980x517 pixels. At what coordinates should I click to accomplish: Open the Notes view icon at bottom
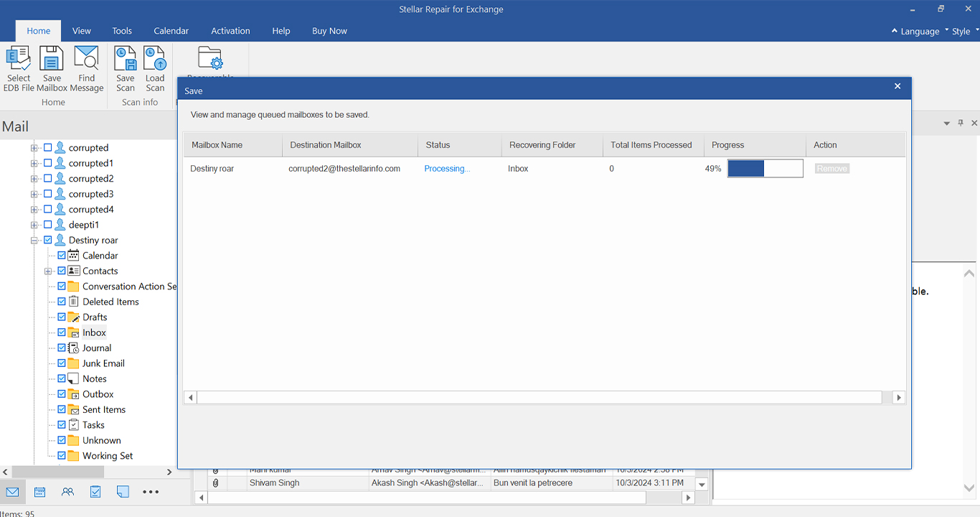point(123,492)
